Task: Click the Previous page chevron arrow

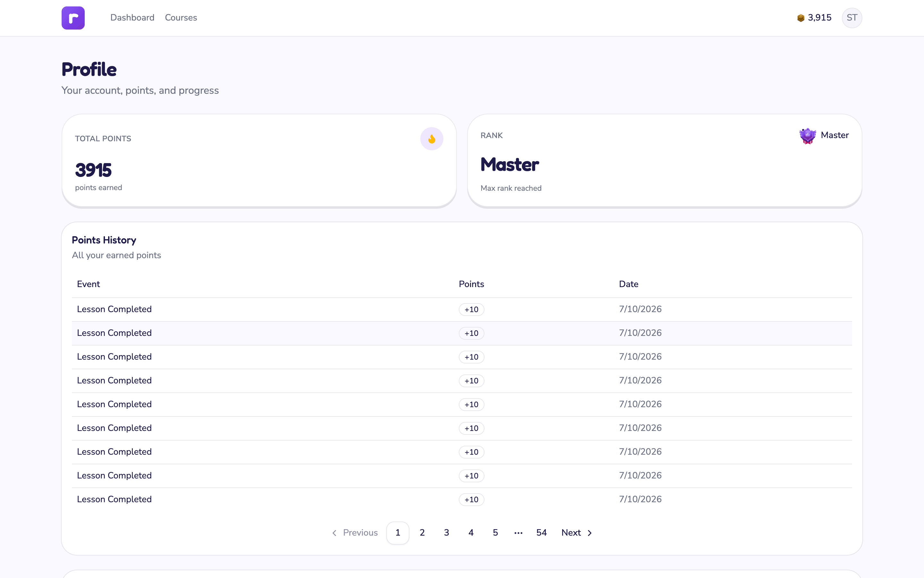Action: click(x=334, y=533)
